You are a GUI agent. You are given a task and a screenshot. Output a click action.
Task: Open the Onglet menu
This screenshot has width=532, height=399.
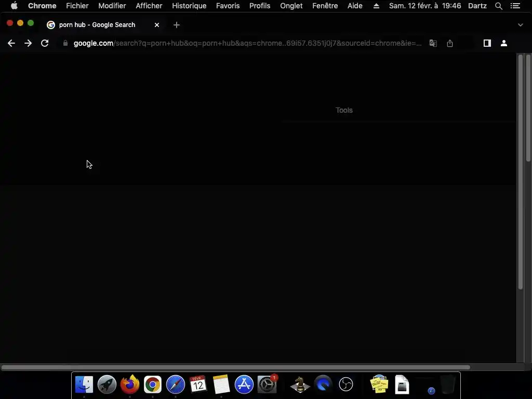(x=291, y=6)
